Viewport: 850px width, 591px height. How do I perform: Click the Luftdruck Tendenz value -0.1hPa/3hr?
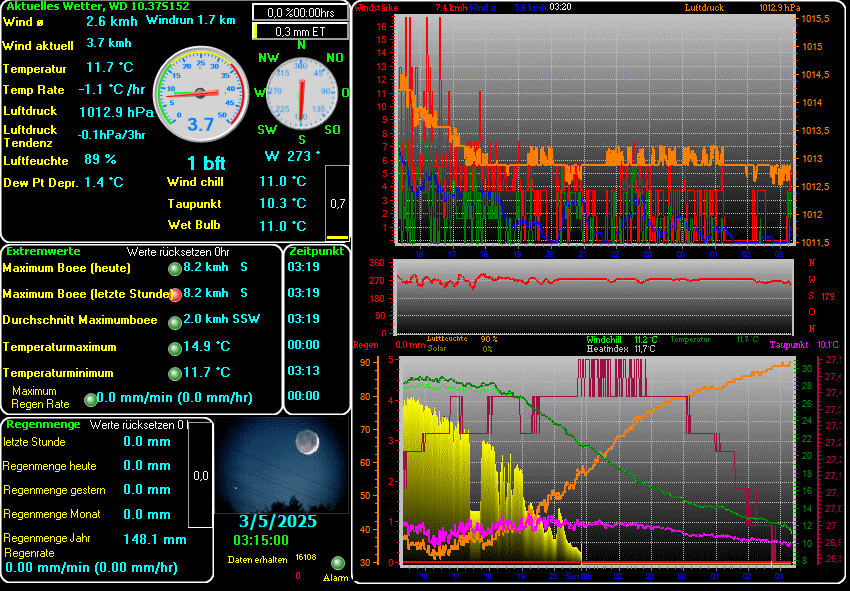111,135
